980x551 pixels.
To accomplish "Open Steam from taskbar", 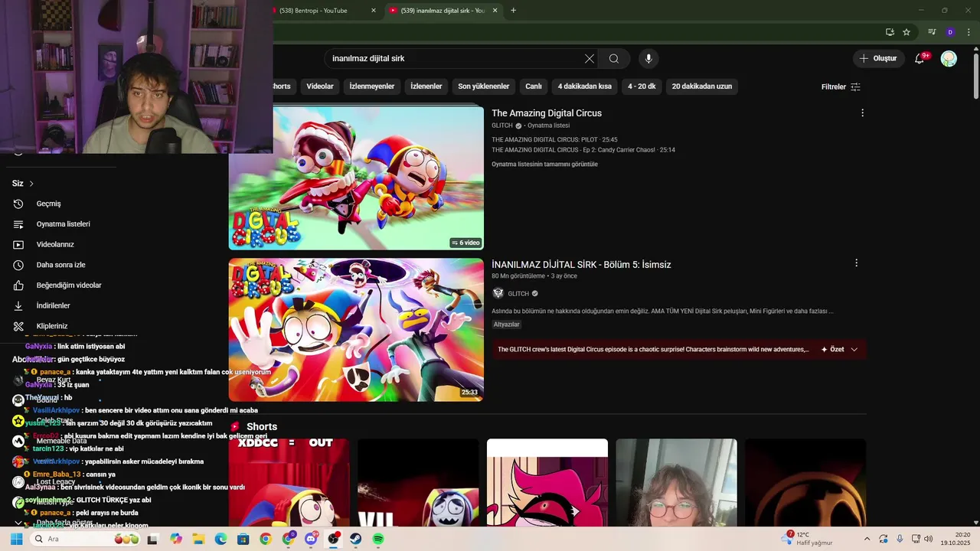I will point(356,539).
